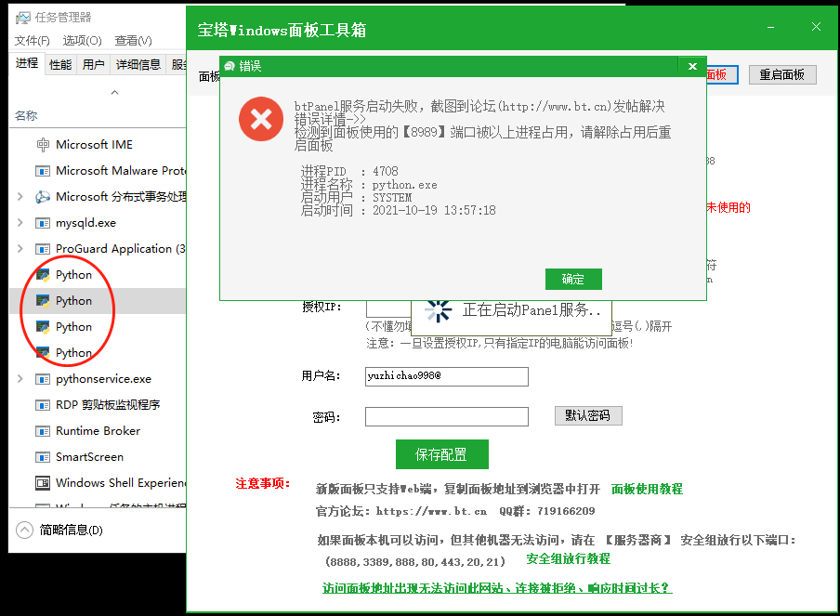The image size is (840, 616).
Task: Open the 访问面板地址出现无法访问此网站 help link
Action: tap(496, 588)
